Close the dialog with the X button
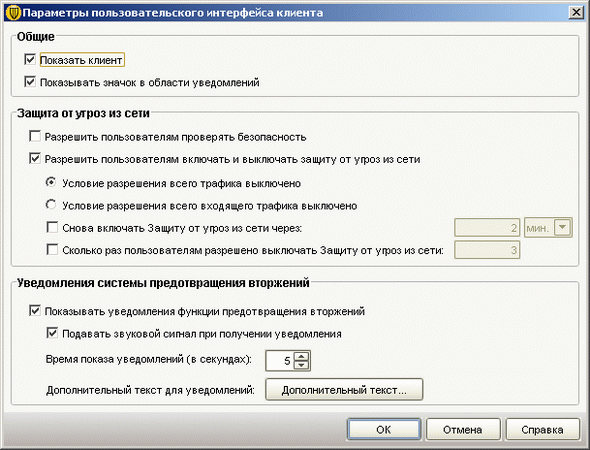The height and width of the screenshot is (450, 590). click(x=576, y=12)
